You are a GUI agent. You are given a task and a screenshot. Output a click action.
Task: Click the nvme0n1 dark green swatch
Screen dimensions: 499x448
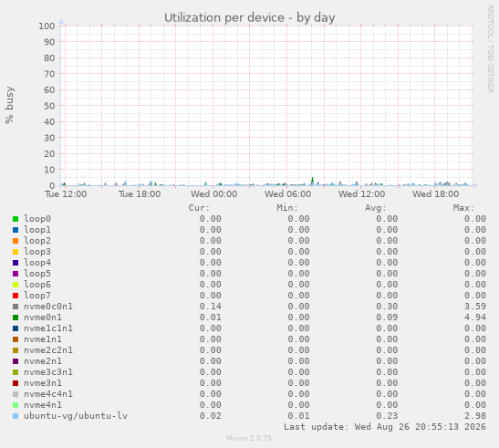click(x=16, y=318)
